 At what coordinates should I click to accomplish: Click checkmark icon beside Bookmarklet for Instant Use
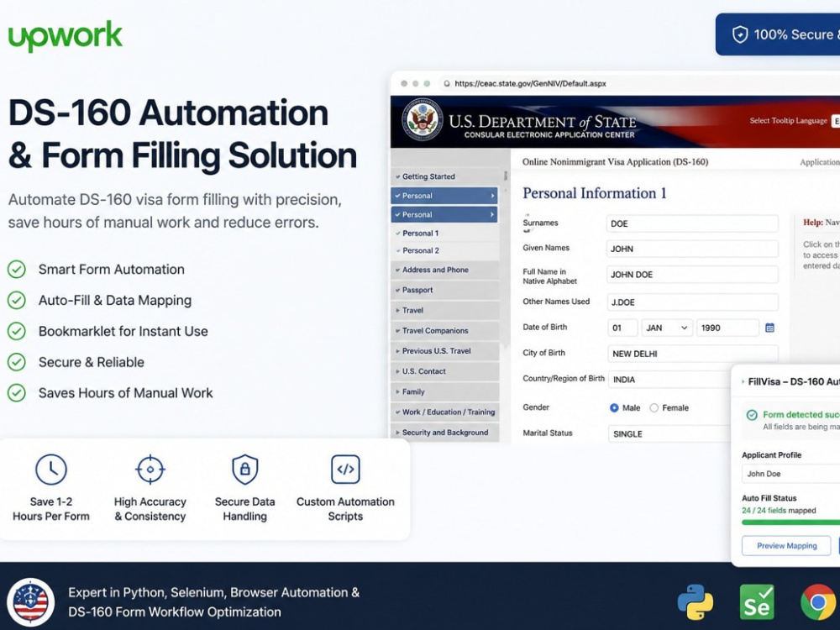17,331
